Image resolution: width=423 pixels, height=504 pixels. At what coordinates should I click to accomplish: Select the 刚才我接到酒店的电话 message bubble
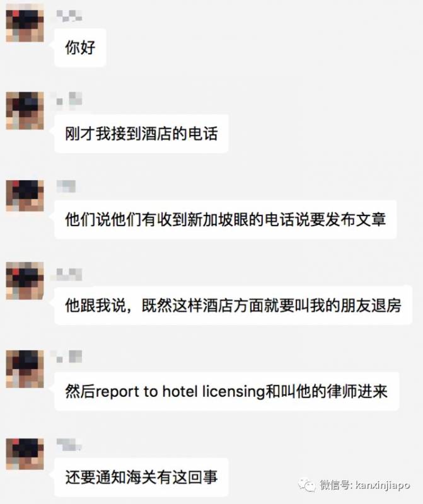coord(142,134)
